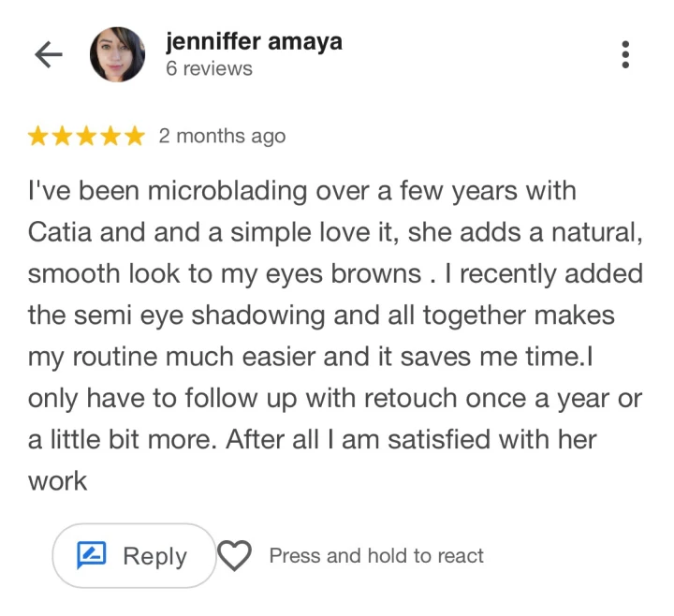Screen dimensions: 674x616
Task: Click the speech bubble icon inside Reply
Action: point(92,556)
